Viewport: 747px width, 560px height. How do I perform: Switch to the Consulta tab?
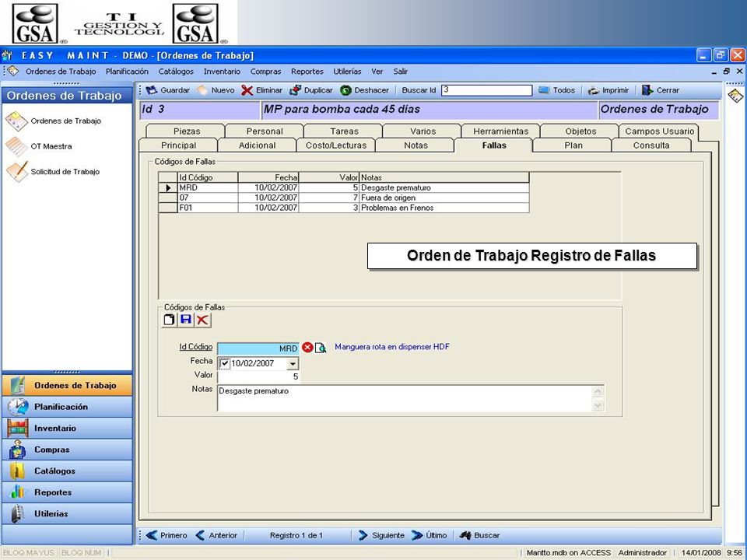pos(651,145)
